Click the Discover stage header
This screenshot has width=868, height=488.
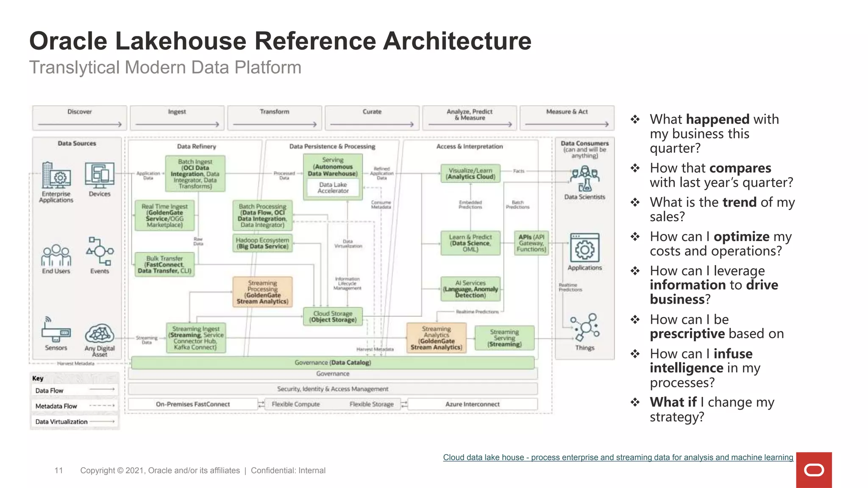[80, 118]
